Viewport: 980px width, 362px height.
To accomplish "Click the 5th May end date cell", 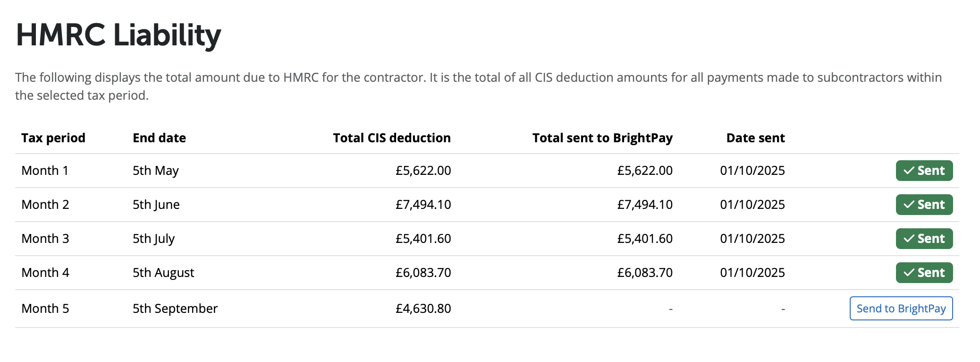I will (155, 171).
